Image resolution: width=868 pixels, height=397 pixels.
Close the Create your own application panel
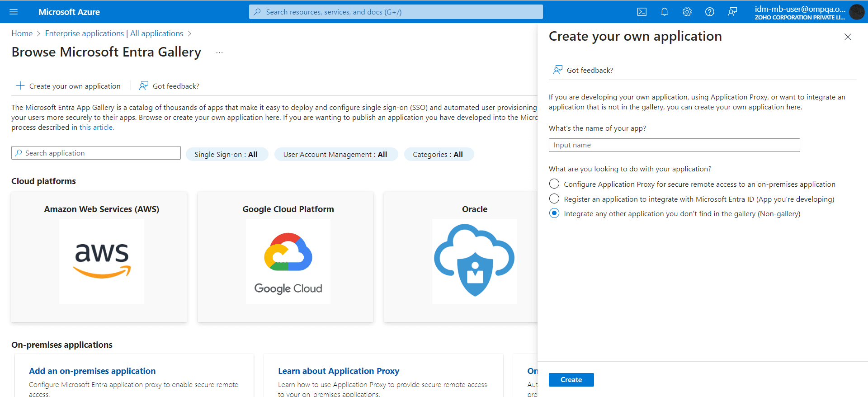(848, 37)
